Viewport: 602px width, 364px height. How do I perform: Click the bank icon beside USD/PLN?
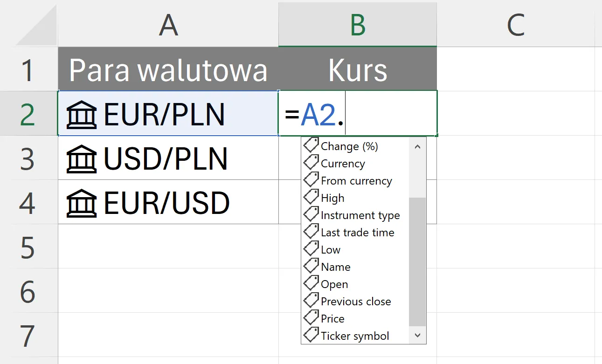click(82, 159)
